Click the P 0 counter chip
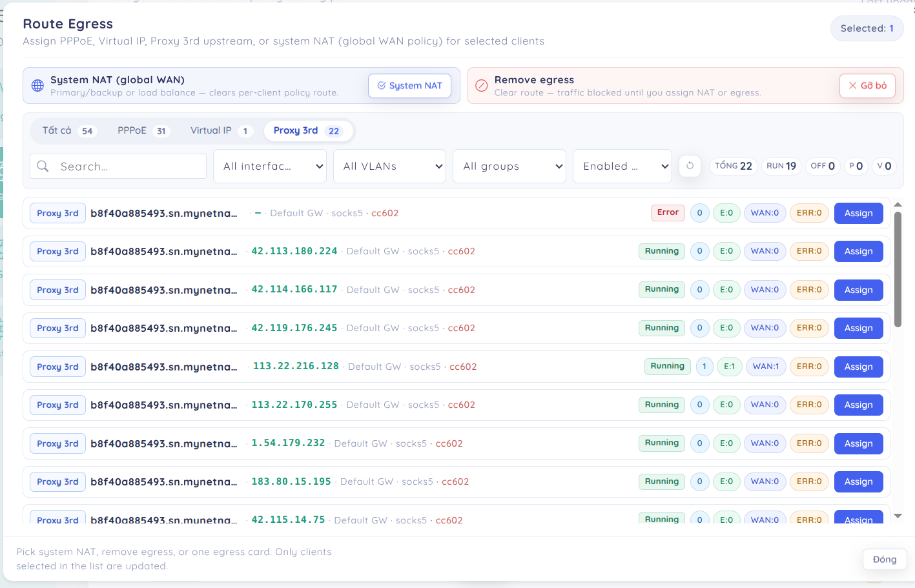This screenshot has width=915, height=588. [856, 166]
